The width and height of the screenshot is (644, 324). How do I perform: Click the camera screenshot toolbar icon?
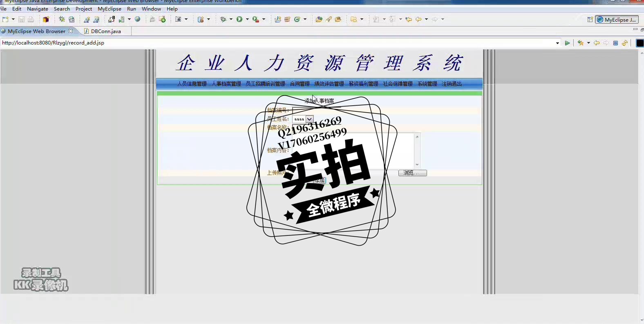(x=178, y=19)
